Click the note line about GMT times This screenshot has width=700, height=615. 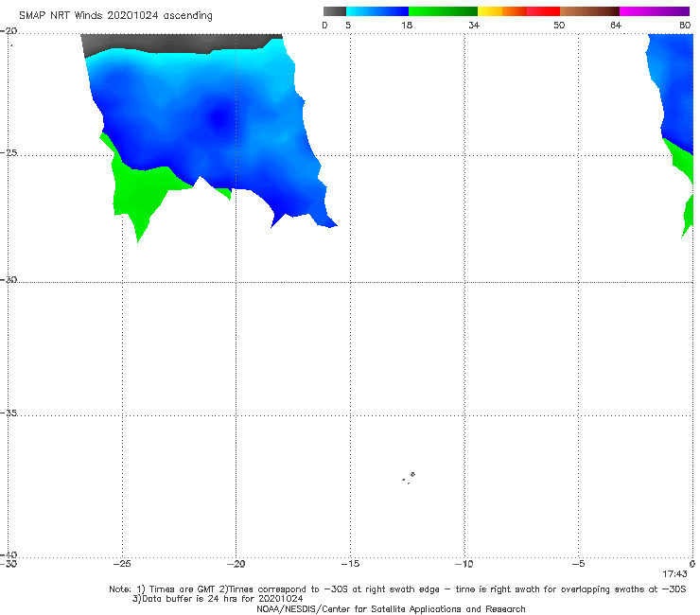click(x=397, y=589)
